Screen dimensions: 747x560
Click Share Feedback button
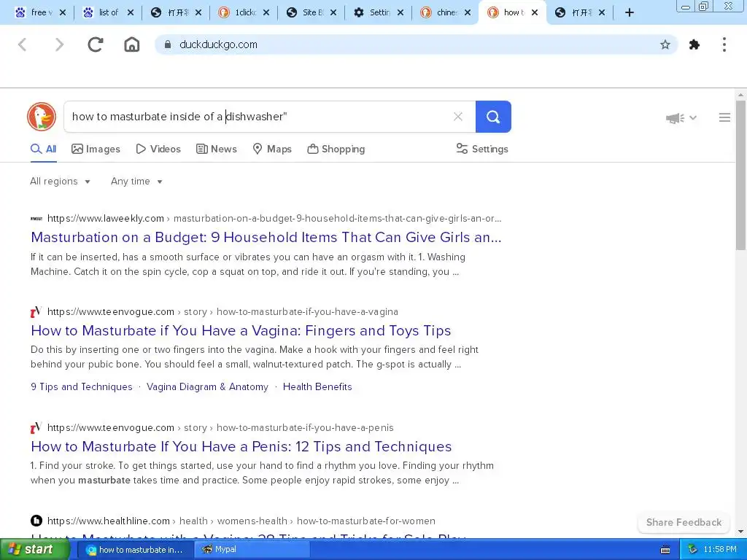684,522
